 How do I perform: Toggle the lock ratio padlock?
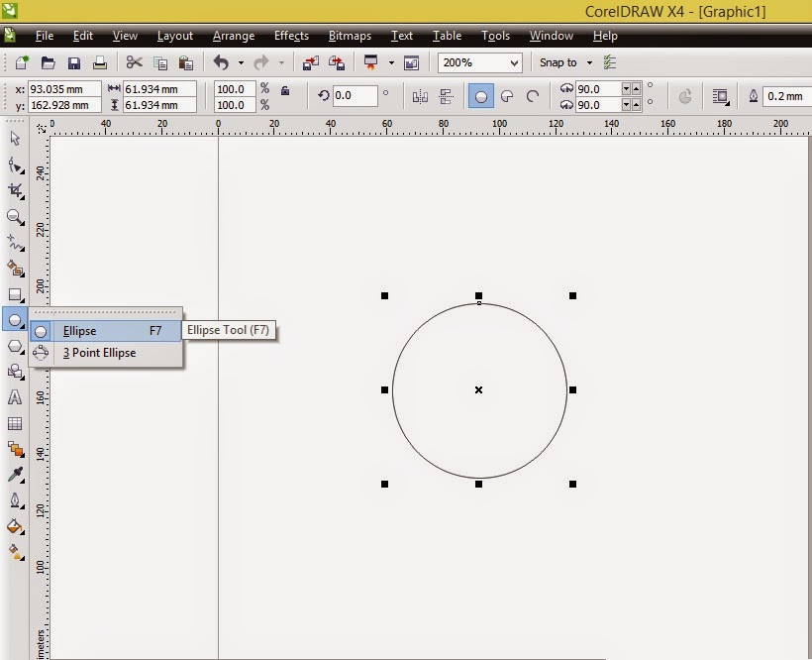(285, 90)
